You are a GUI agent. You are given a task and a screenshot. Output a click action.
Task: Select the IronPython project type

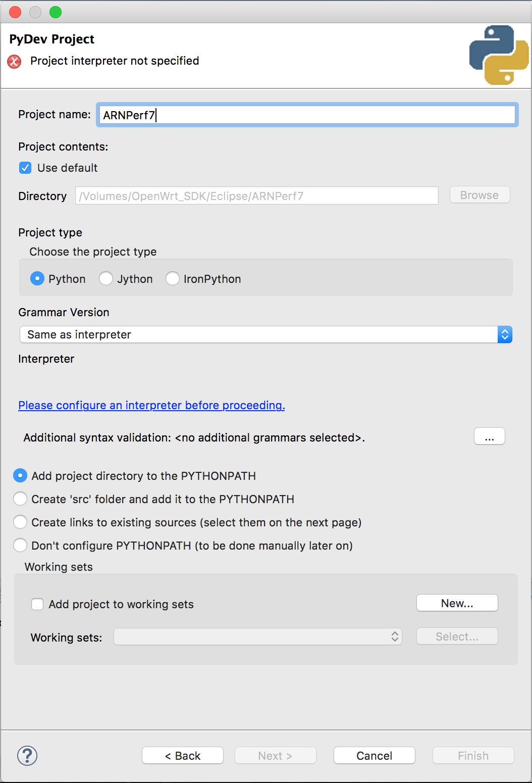(173, 279)
